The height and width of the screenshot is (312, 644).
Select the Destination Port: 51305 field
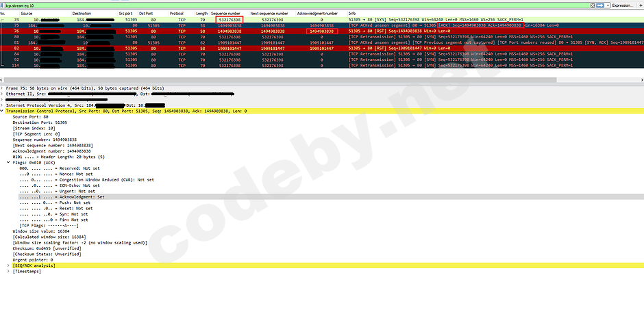point(40,122)
